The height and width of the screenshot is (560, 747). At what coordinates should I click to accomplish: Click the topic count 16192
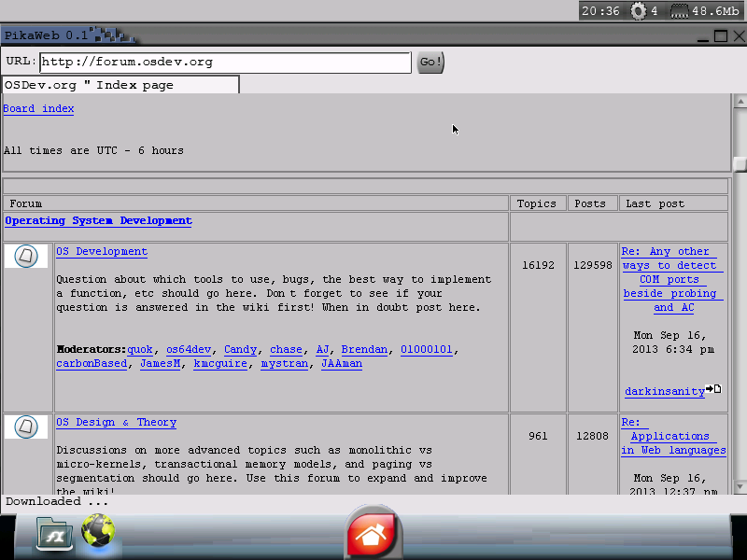(538, 265)
